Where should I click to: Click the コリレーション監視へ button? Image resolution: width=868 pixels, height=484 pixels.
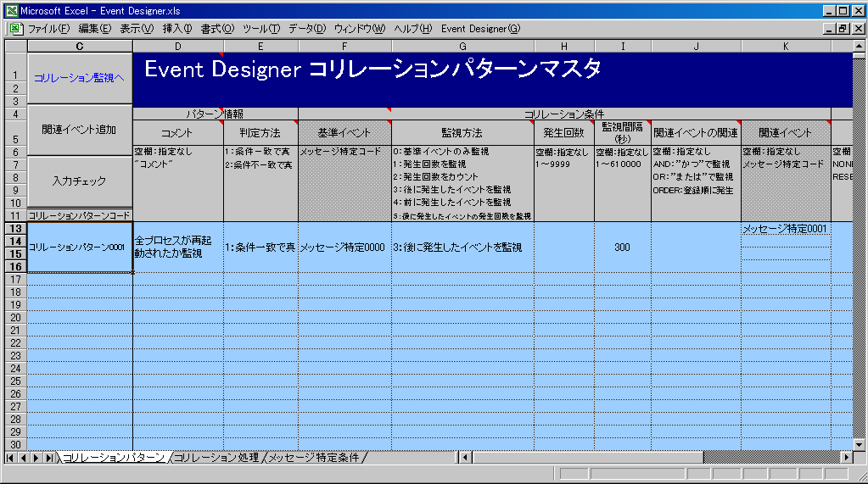80,78
